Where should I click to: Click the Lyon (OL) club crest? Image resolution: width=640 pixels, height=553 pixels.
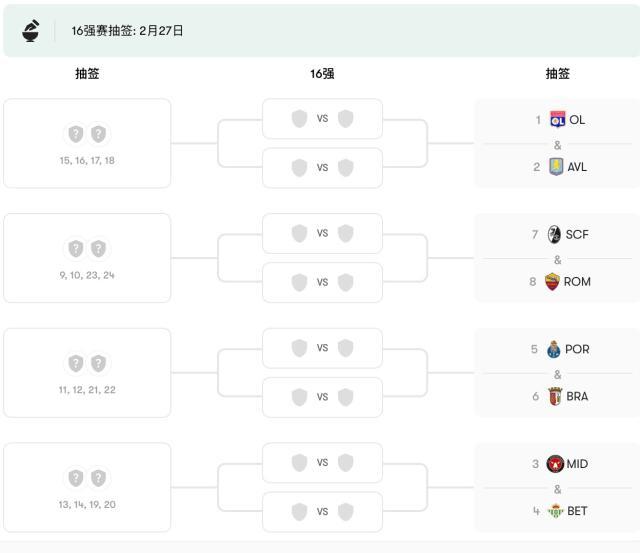click(557, 120)
